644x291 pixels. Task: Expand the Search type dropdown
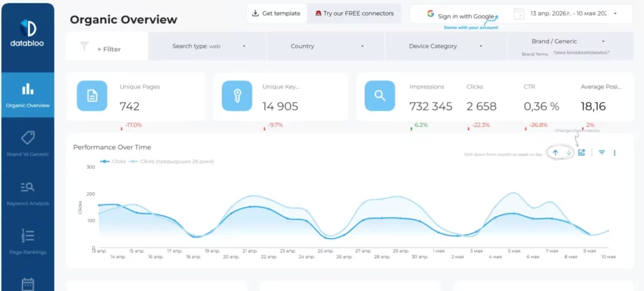208,46
